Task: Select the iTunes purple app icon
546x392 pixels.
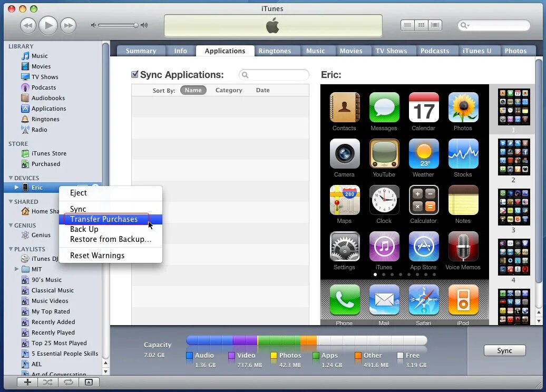Action: 384,246
